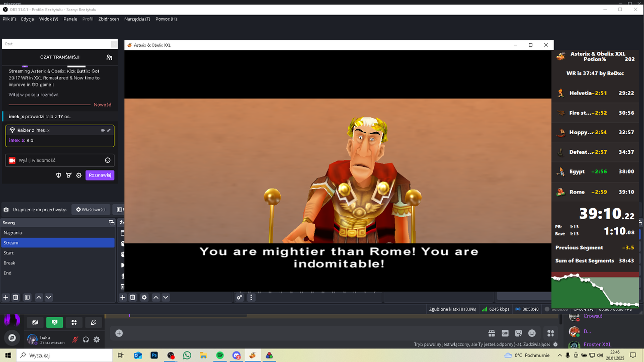
Task: Open source properties gear in the sources toolbar
Action: point(144,298)
